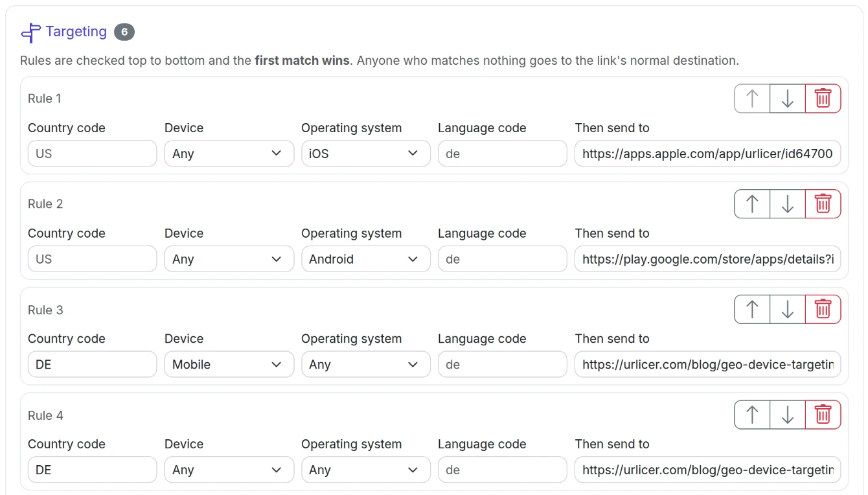The height and width of the screenshot is (495, 868).
Task: Open Rule 3 Device dropdown set to Mobile
Action: pyautogui.click(x=229, y=364)
